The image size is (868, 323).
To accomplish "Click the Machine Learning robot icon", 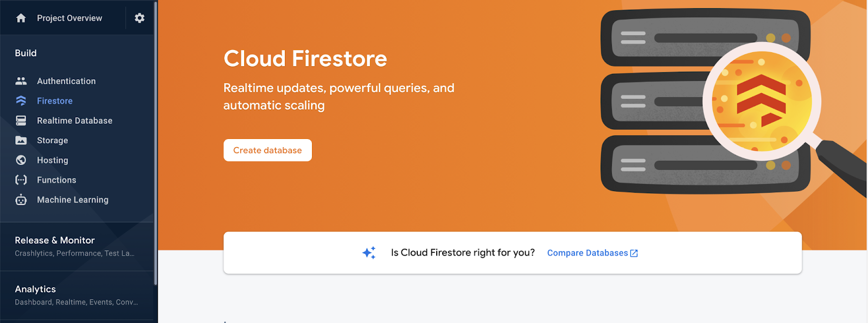I will (21, 200).
